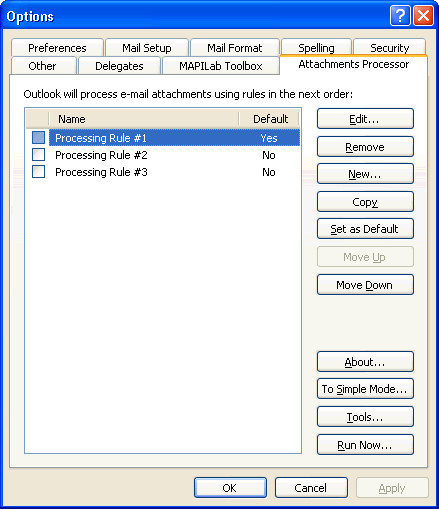Open the Security tab
Image resolution: width=439 pixels, height=509 pixels.
coord(389,48)
